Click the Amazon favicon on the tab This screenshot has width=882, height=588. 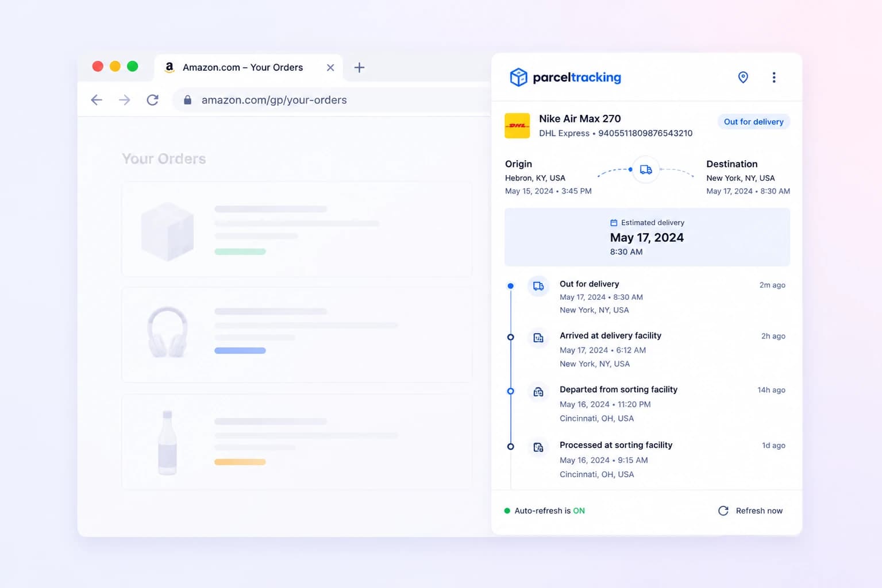pos(170,67)
